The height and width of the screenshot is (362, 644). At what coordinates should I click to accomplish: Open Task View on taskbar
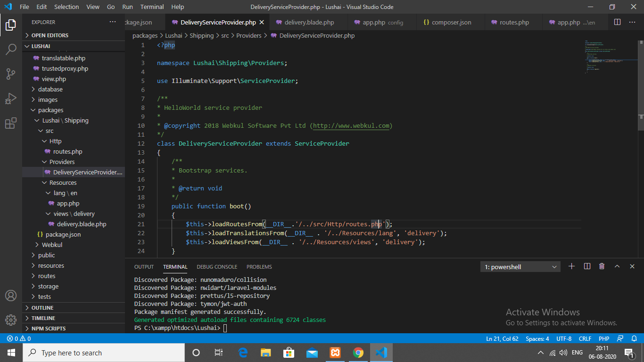(219, 353)
